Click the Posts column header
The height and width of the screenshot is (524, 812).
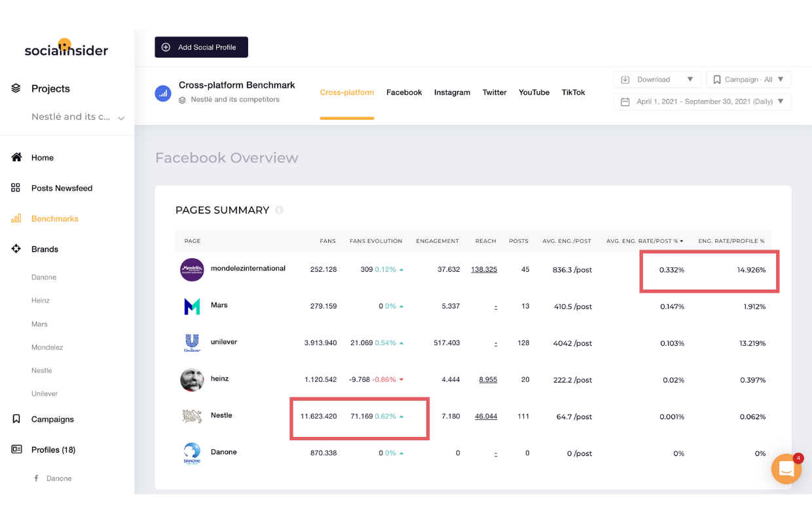coord(519,241)
